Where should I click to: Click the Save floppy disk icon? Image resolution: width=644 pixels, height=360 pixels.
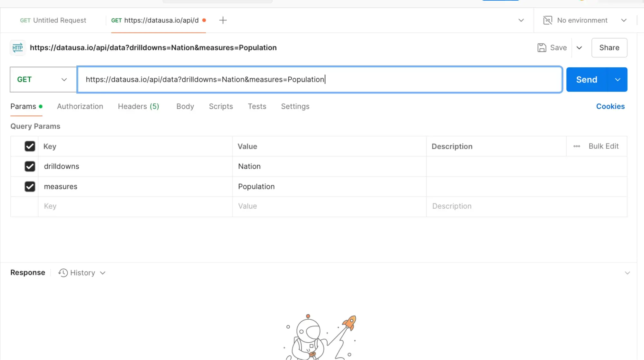(x=542, y=48)
